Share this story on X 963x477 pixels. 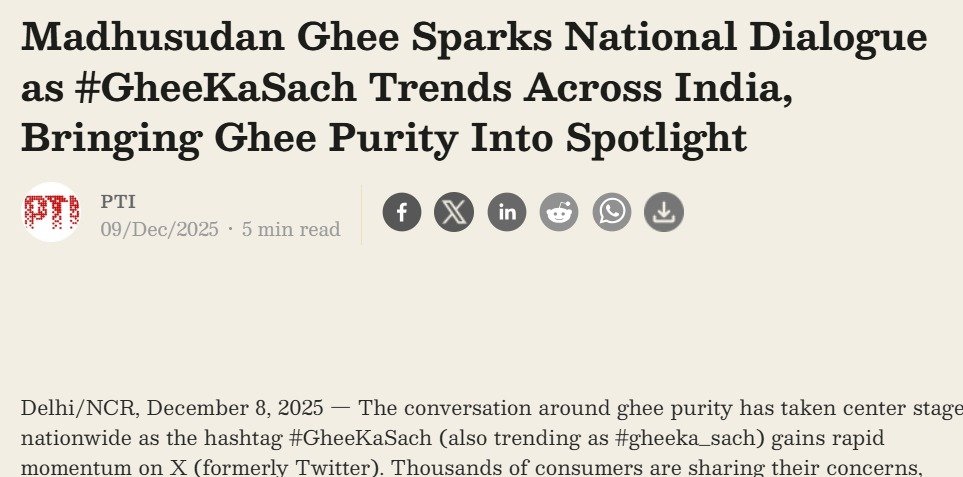[454, 212]
